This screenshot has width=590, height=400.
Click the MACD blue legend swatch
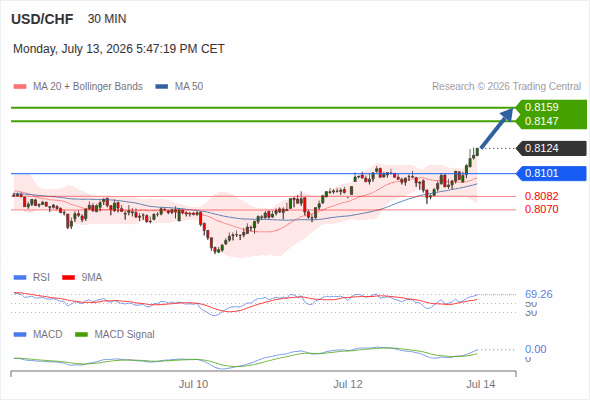pos(20,335)
